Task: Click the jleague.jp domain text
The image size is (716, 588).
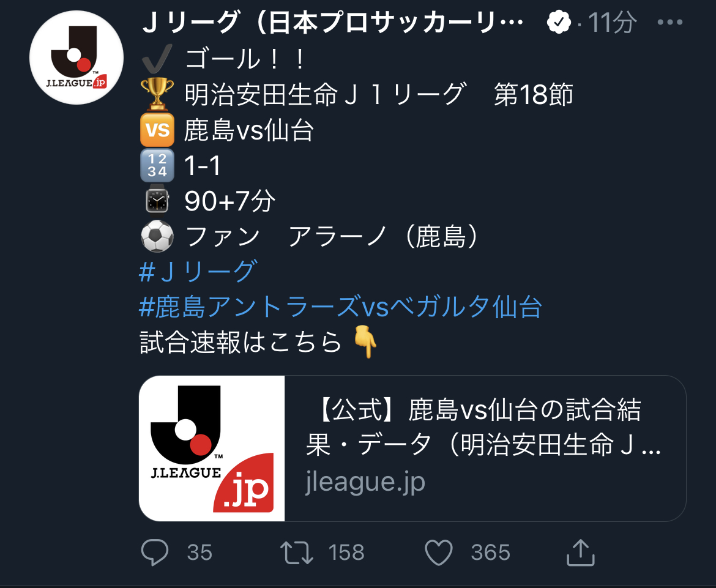Action: coord(365,482)
